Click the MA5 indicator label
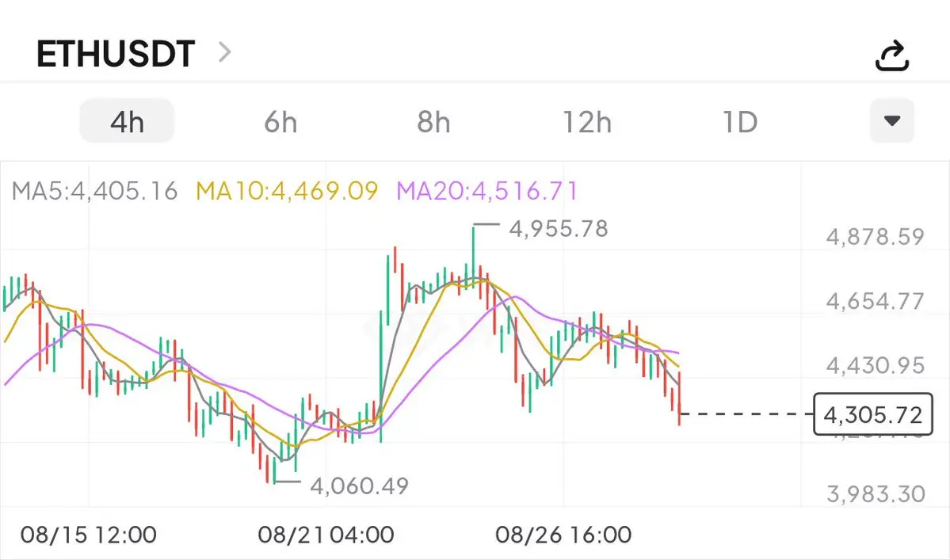This screenshot has height=560, width=950. 94,192
